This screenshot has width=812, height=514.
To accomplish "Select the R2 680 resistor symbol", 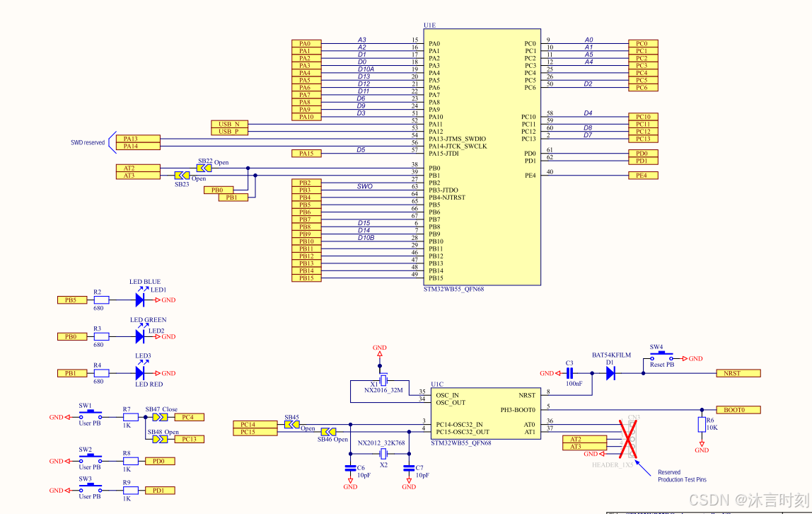I will tap(102, 299).
